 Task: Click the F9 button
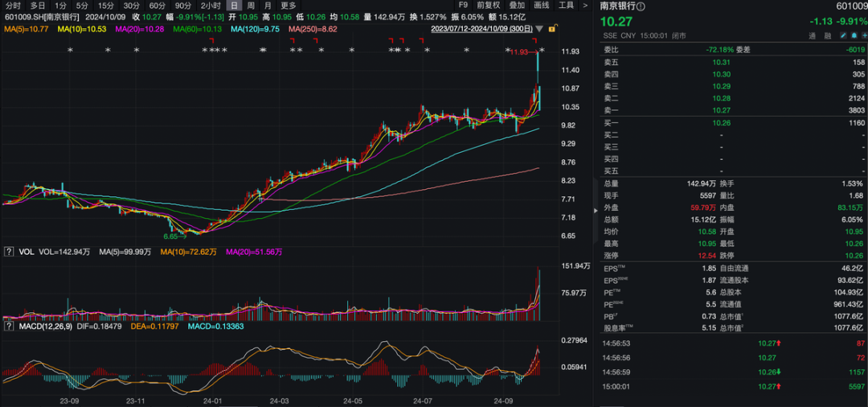pos(464,6)
